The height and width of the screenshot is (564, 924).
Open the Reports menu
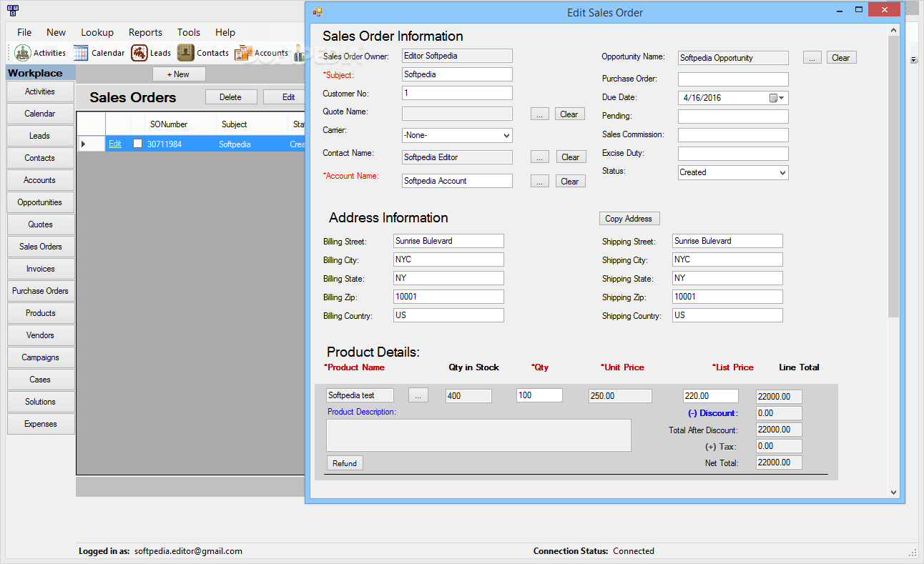coord(145,32)
